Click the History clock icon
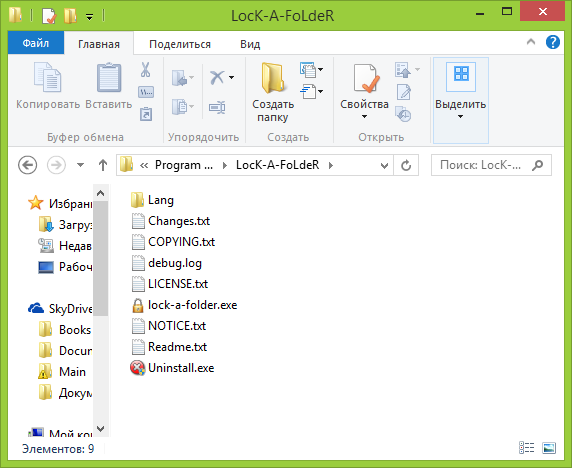The width and height of the screenshot is (572, 468). (x=403, y=114)
